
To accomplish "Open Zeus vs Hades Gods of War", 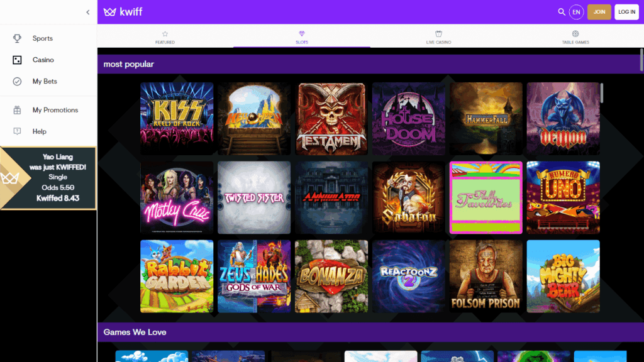I will coord(254,277).
